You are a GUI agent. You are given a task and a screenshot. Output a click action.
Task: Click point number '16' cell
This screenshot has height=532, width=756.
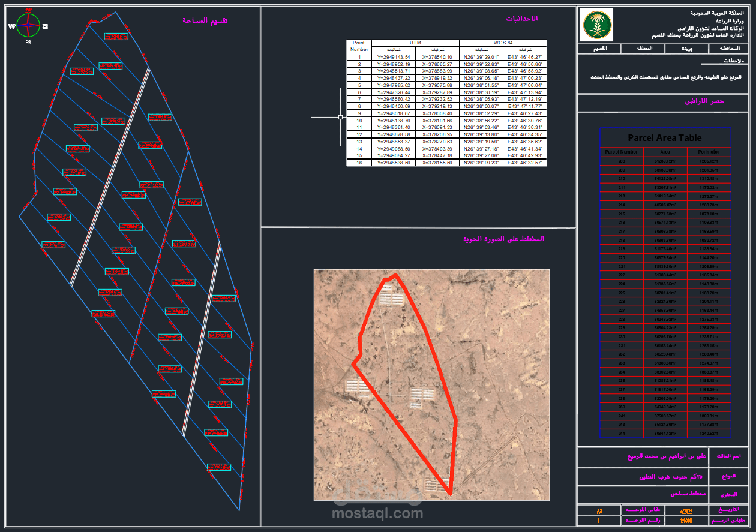[359, 163]
